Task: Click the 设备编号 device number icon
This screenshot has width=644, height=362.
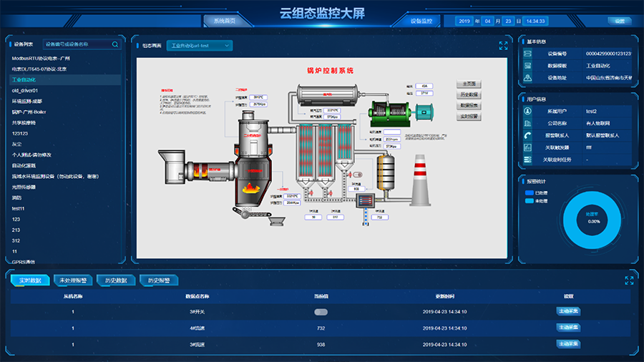Action: 528,54
